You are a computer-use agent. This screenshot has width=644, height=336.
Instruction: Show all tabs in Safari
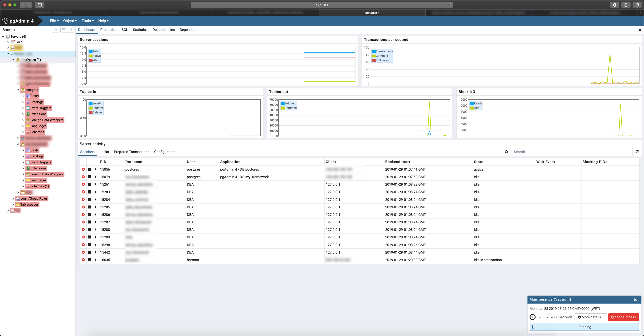click(x=637, y=5)
